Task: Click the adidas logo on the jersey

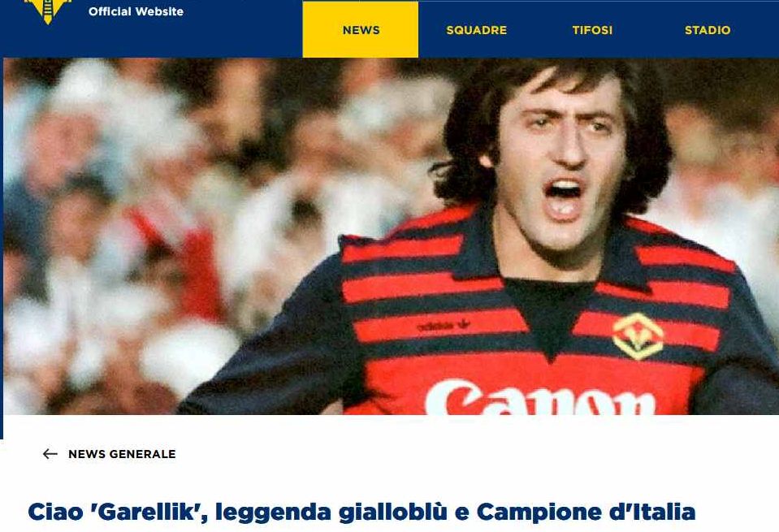Action: [444, 326]
